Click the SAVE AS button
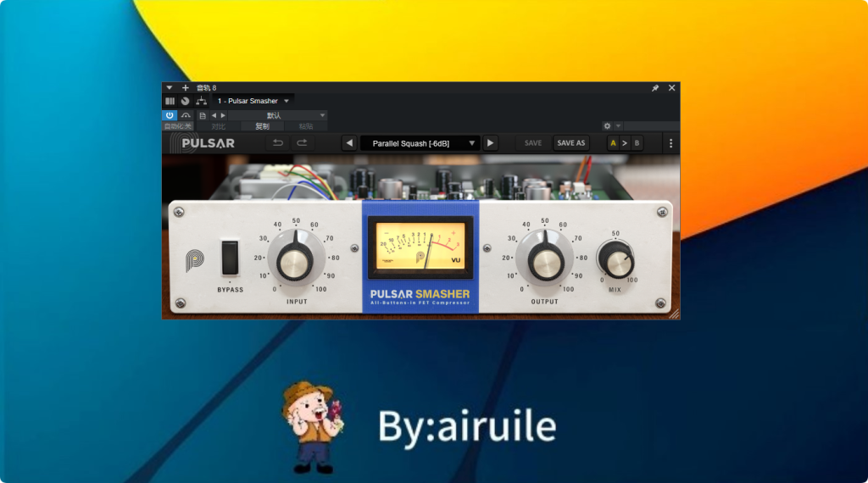The height and width of the screenshot is (483, 868). pos(570,143)
